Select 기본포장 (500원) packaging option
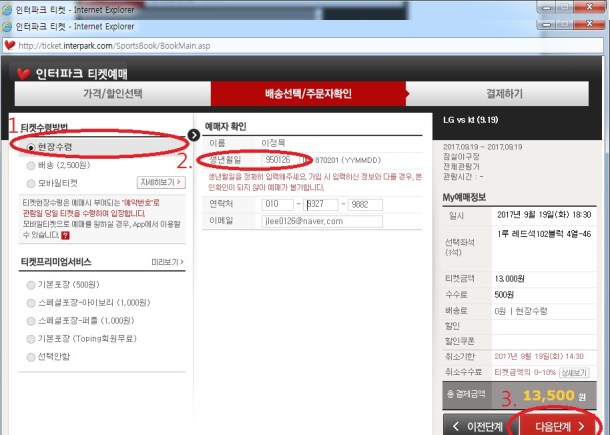 31,285
